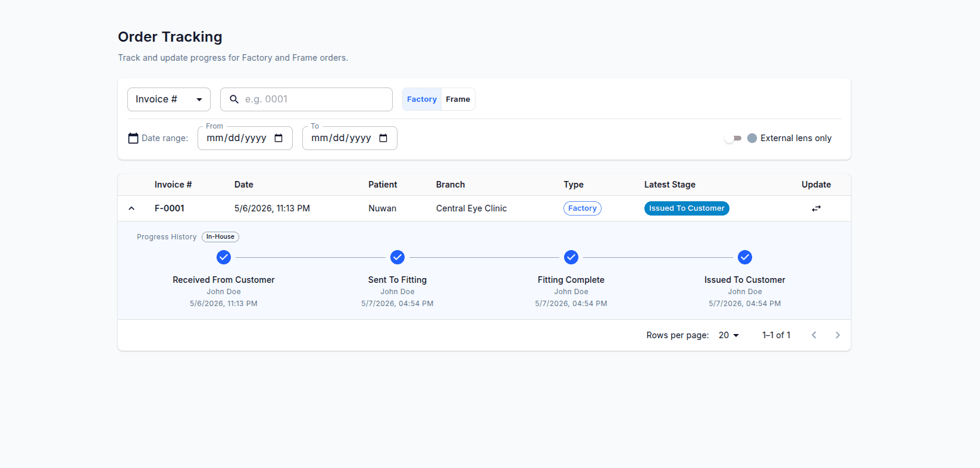
Task: Click the From date input field
Action: tap(245, 138)
